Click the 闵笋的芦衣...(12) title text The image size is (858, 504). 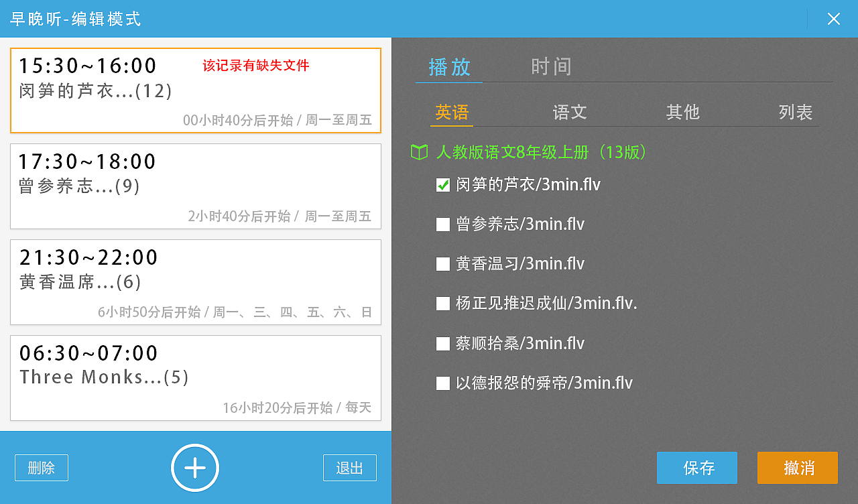tap(95, 91)
